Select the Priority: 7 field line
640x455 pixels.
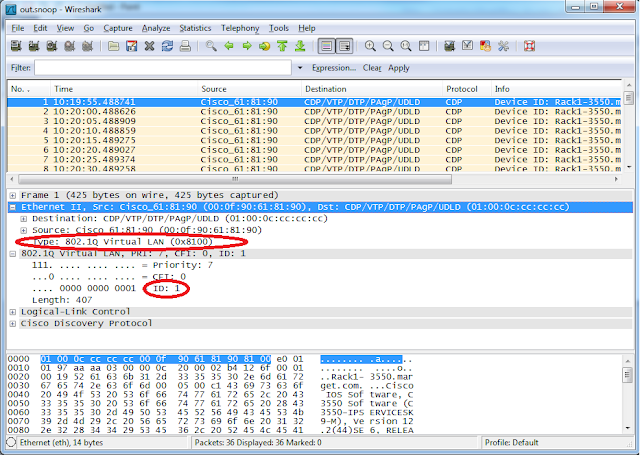tap(122, 265)
